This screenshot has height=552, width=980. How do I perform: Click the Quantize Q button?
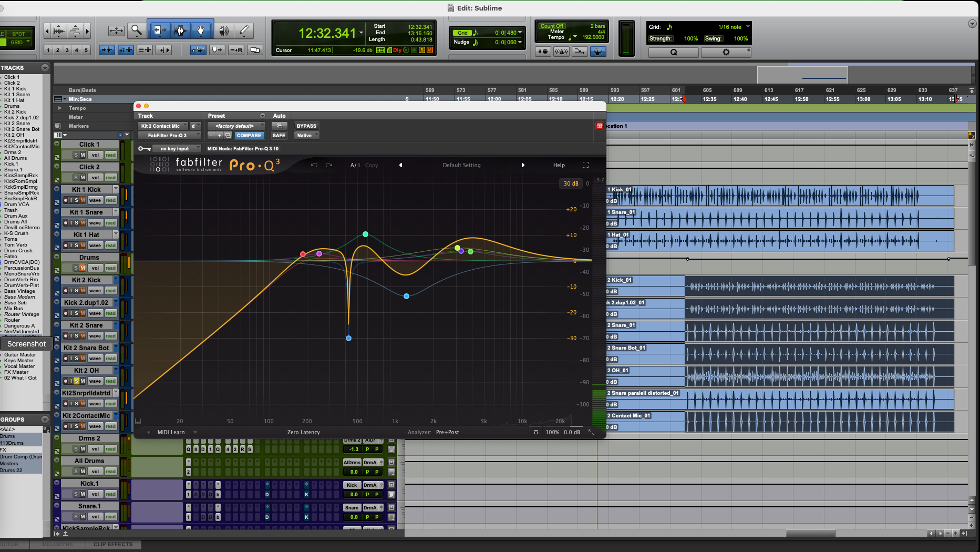click(x=674, y=52)
